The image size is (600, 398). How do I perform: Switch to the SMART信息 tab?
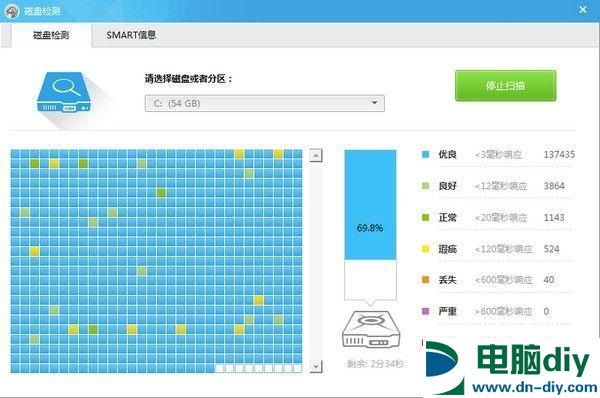[x=131, y=35]
